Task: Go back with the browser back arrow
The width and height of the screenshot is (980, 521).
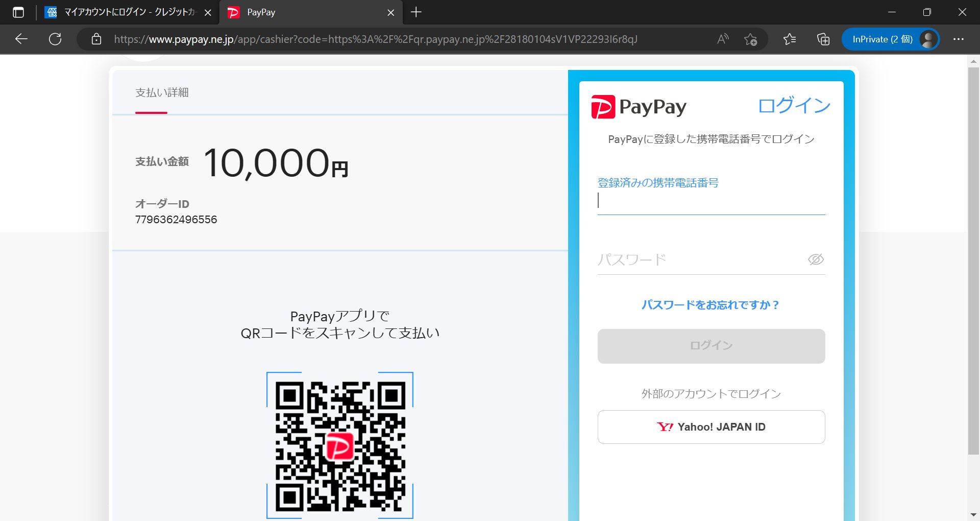Action: [21, 39]
